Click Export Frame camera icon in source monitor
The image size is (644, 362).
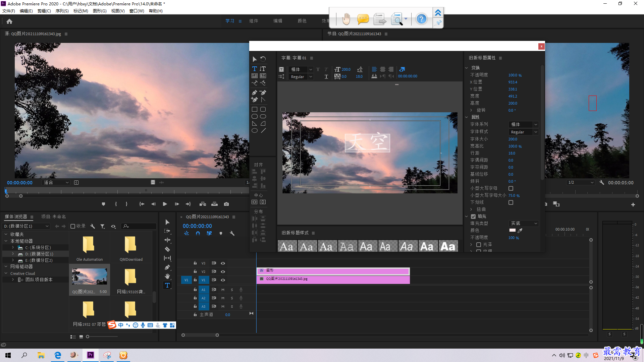226,204
